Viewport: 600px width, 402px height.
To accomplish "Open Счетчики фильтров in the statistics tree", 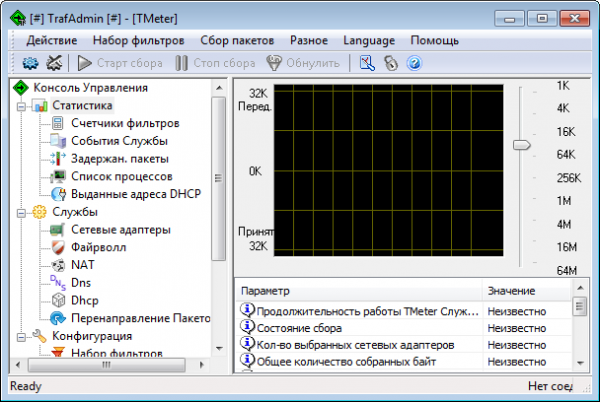I will (x=125, y=123).
